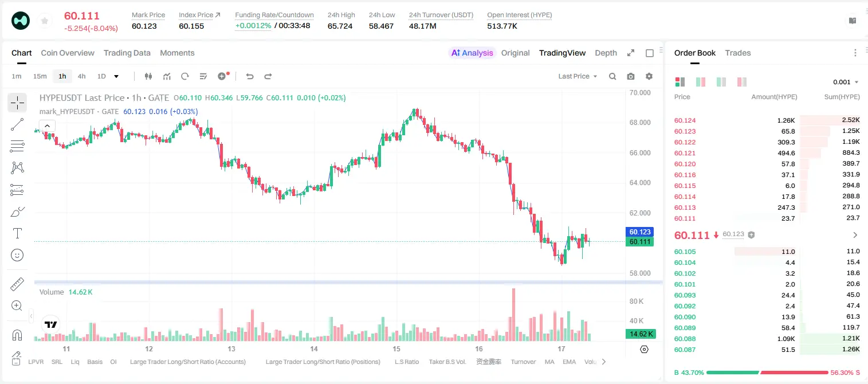Open chart settings gear icon
Screen dimensions: 868x384
tap(649, 76)
